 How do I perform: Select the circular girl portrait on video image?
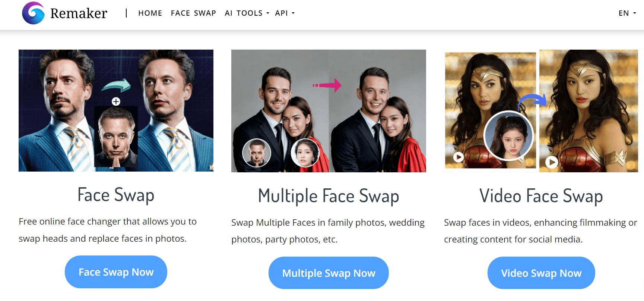pyautogui.click(x=509, y=136)
